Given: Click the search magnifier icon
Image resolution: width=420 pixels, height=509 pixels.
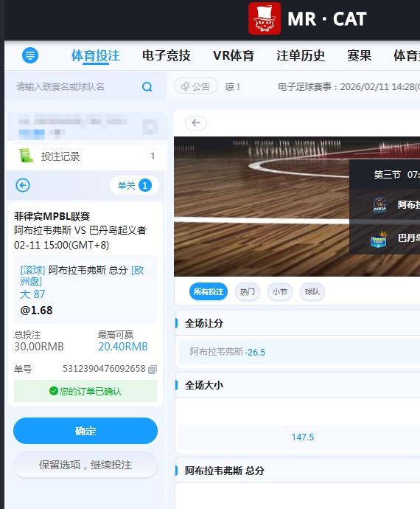Looking at the screenshot, I should point(147,86).
